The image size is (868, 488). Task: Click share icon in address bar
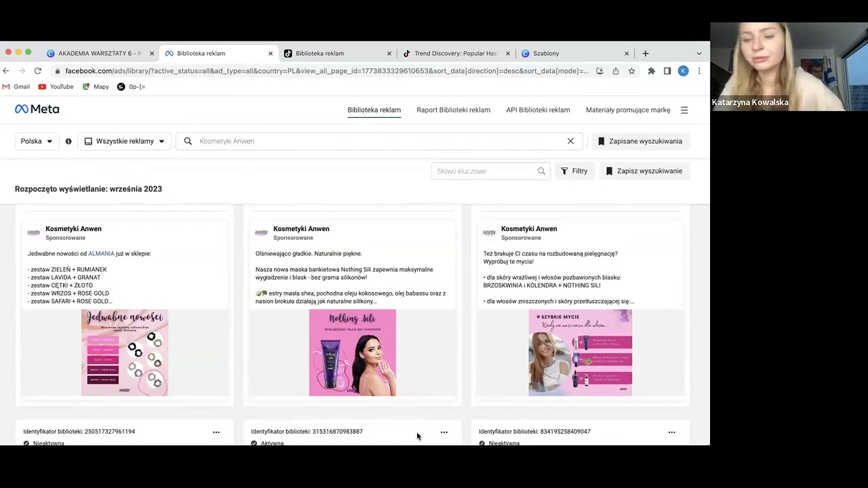click(x=616, y=70)
